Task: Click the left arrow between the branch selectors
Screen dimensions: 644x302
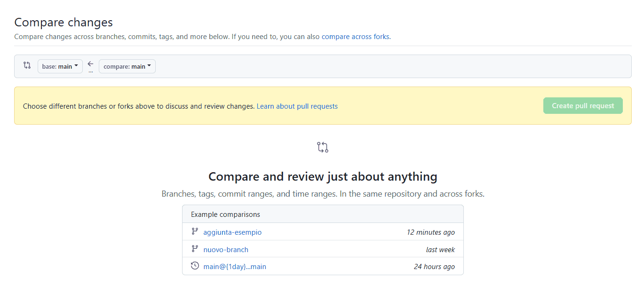Action: click(90, 64)
